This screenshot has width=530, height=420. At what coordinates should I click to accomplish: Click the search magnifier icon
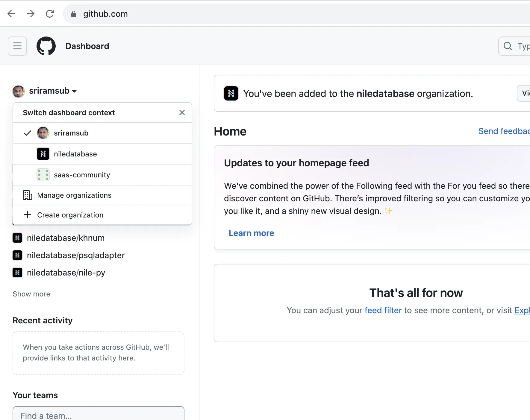508,46
